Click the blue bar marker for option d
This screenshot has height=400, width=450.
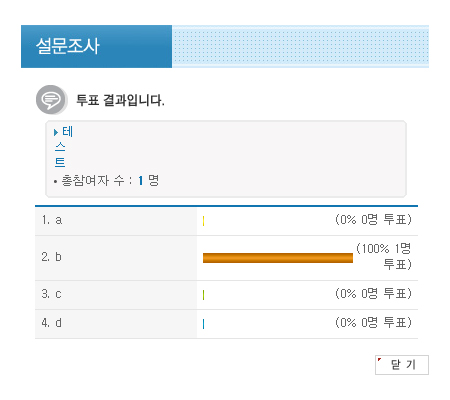pyautogui.click(x=203, y=324)
